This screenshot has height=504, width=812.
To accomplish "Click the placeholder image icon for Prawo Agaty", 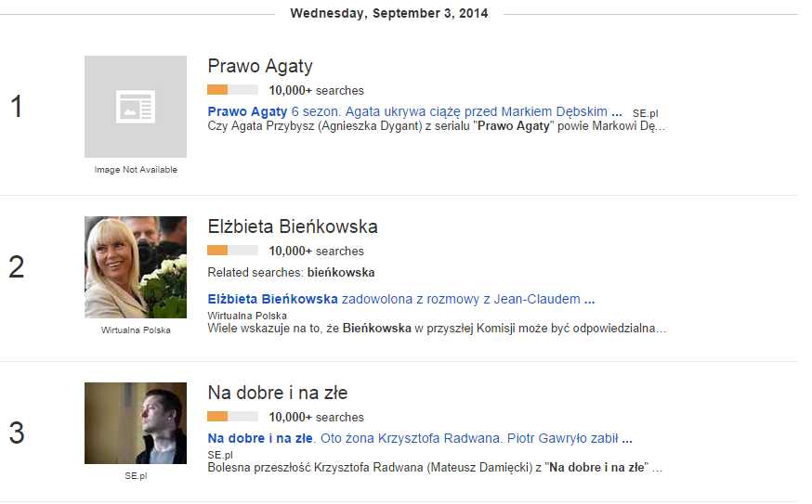I will (136, 107).
